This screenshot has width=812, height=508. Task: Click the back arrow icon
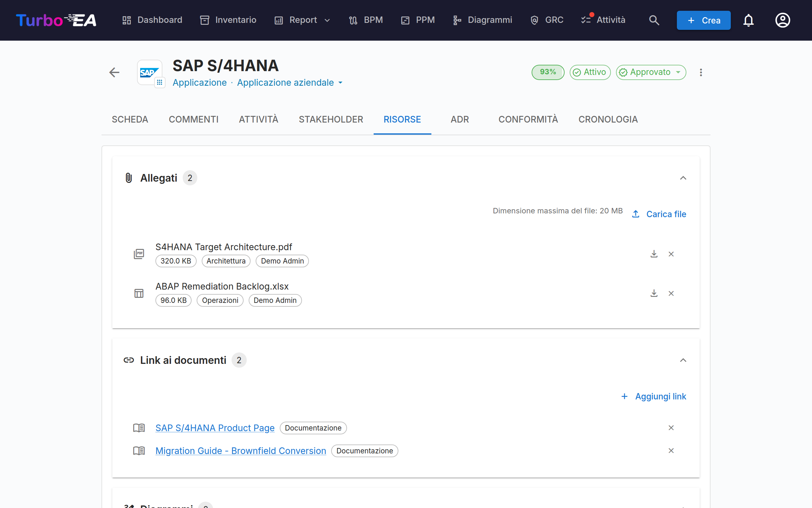coord(115,72)
